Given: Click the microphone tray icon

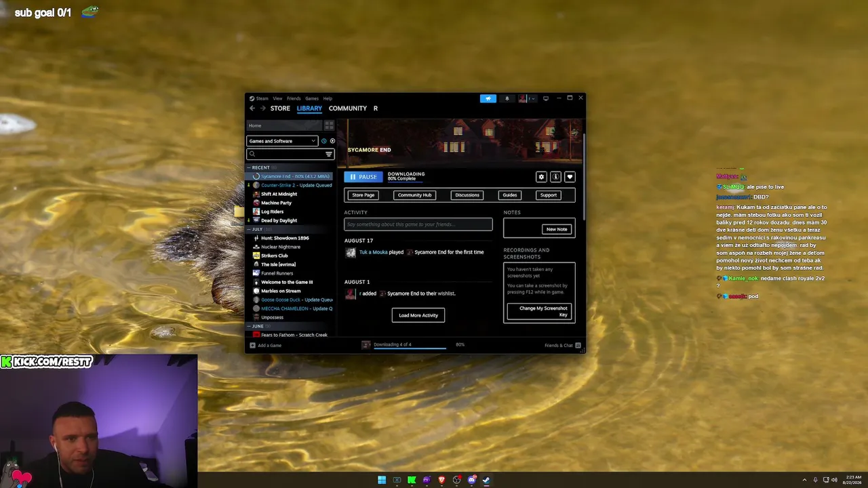Looking at the screenshot, I should (x=815, y=481).
